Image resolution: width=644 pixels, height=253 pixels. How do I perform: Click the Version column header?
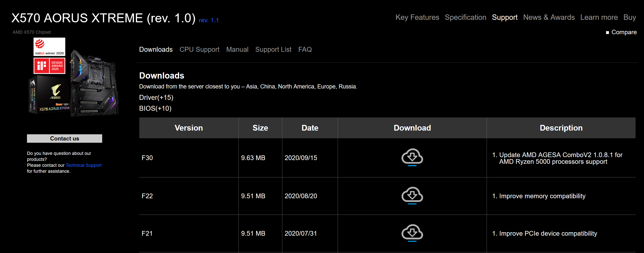(x=189, y=128)
